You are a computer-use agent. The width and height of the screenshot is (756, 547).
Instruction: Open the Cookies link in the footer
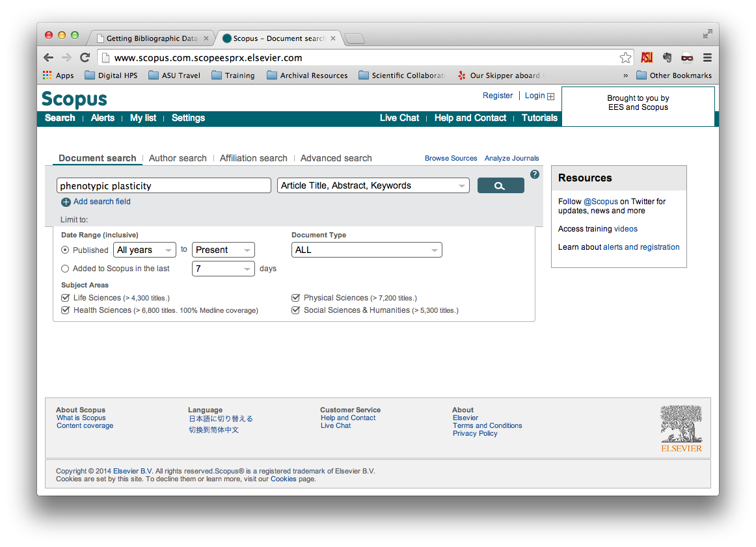284,479
